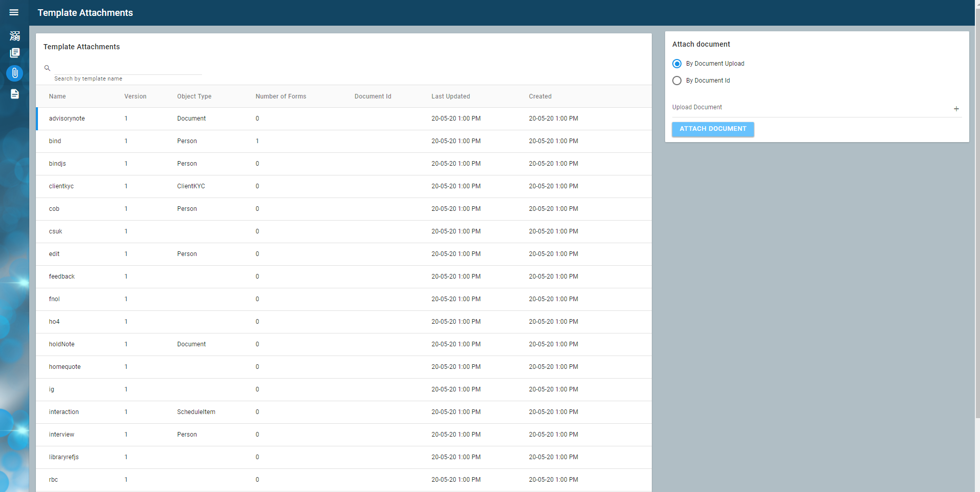The image size is (980, 492).
Task: Open the library pages sidebar icon
Action: (15, 53)
